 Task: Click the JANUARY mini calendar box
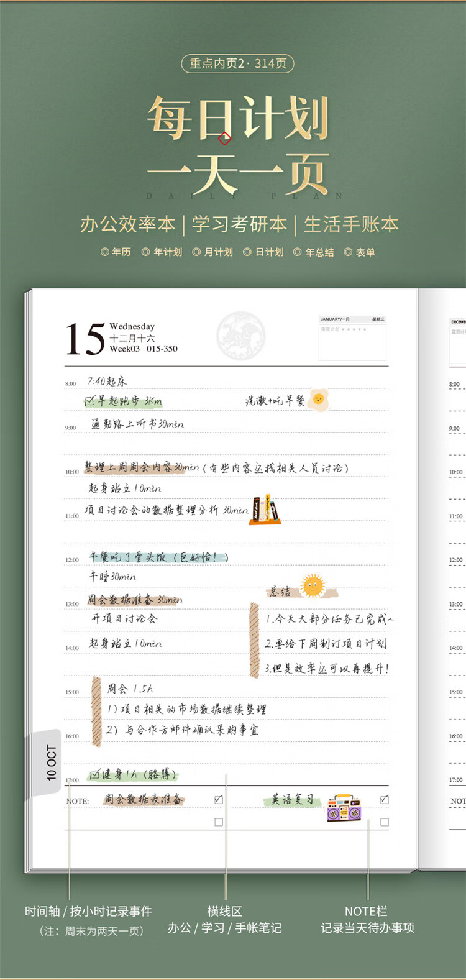352,339
